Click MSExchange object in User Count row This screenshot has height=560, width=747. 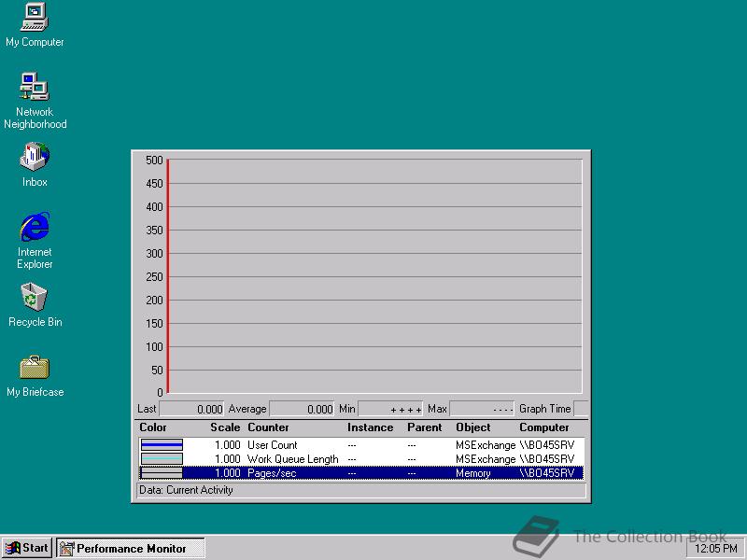pyautogui.click(x=486, y=445)
